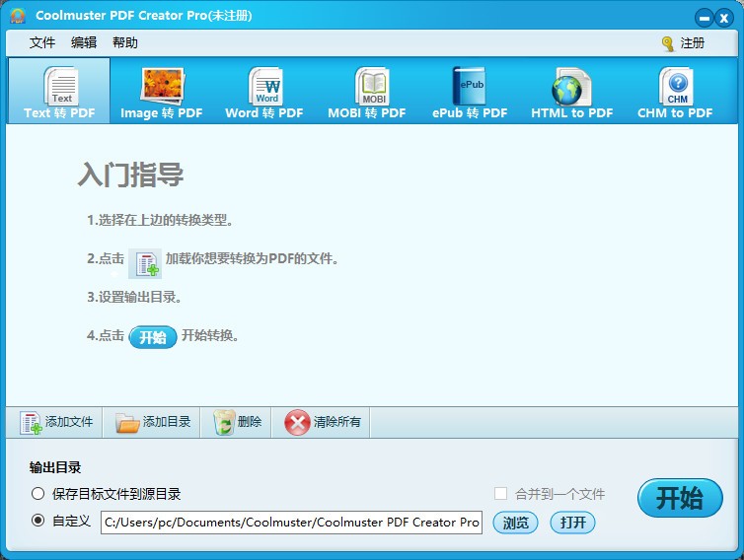The image size is (744, 560).
Task: Click the 入门指导 heading text
Action: click(x=130, y=175)
